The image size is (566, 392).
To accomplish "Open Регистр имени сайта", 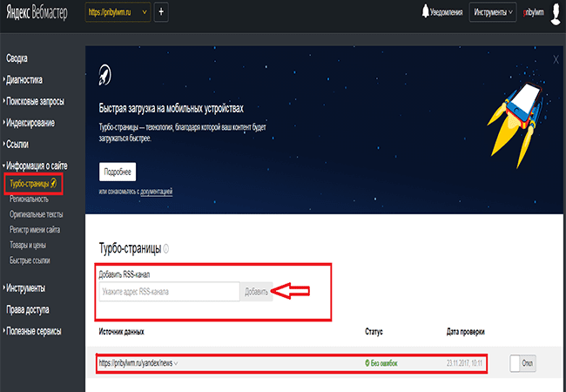I will (x=35, y=230).
